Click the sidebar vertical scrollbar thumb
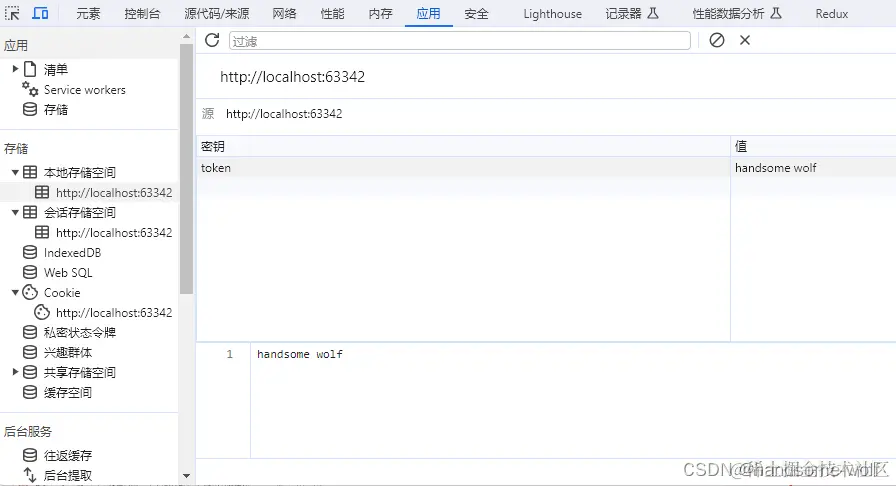896x486 pixels. pos(186,169)
